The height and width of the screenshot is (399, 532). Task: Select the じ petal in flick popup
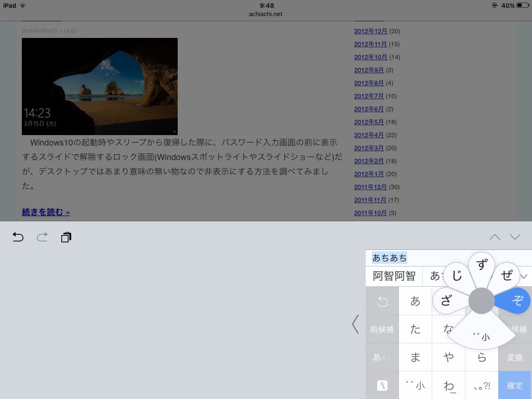click(457, 276)
